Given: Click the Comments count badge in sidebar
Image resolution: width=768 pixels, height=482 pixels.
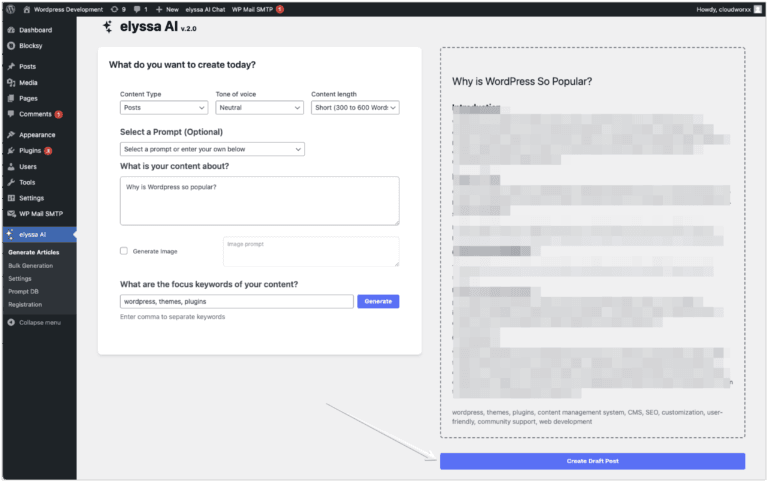Looking at the screenshot, I should (x=58, y=114).
